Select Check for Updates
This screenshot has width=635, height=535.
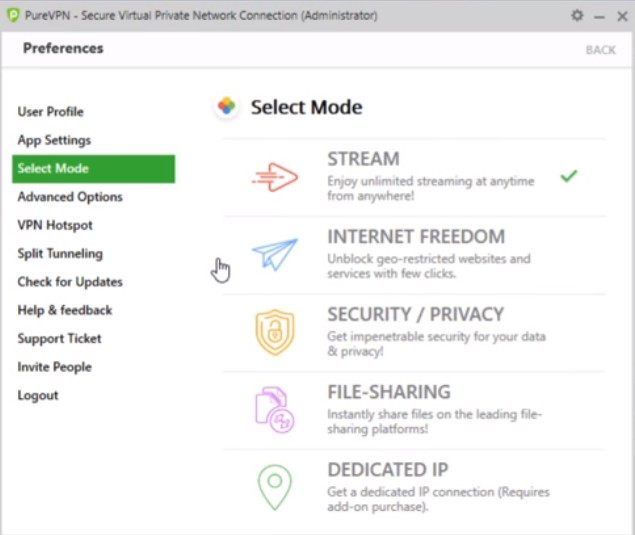pyautogui.click(x=70, y=282)
